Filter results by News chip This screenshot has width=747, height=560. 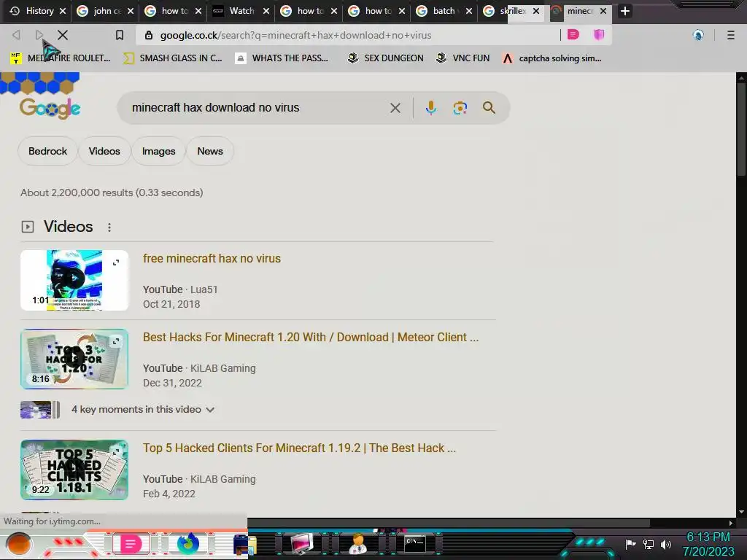click(x=210, y=151)
